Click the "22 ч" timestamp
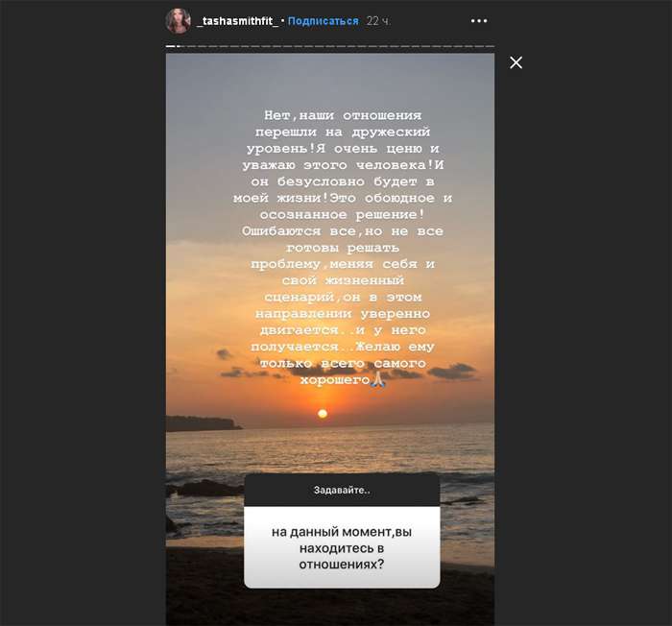 (x=377, y=21)
